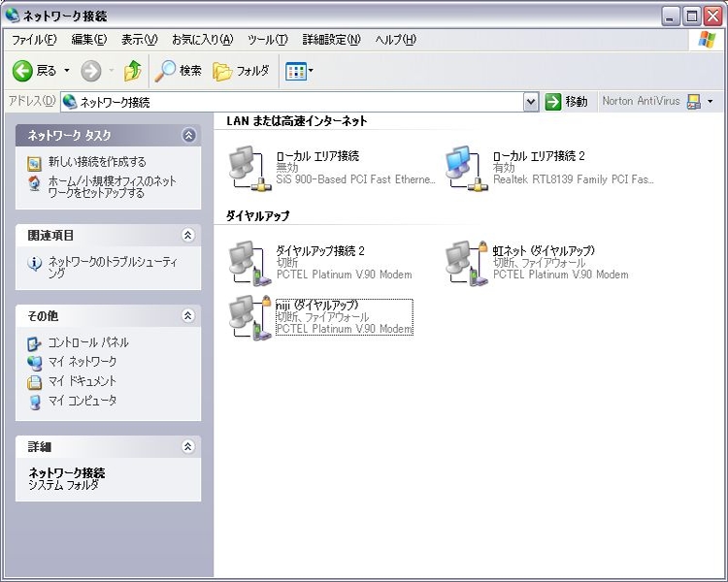728x582 pixels.
Task: Click 新しい接続を作成する link
Action: tap(97, 162)
